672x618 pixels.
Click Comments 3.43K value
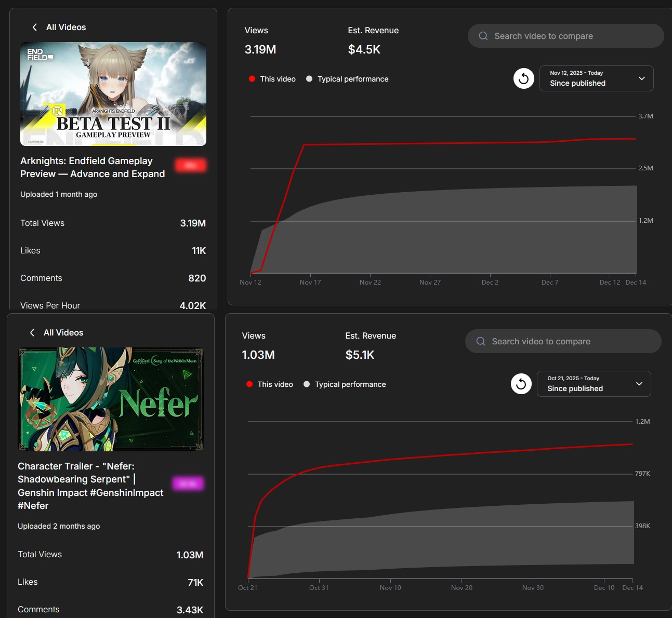coord(190,610)
